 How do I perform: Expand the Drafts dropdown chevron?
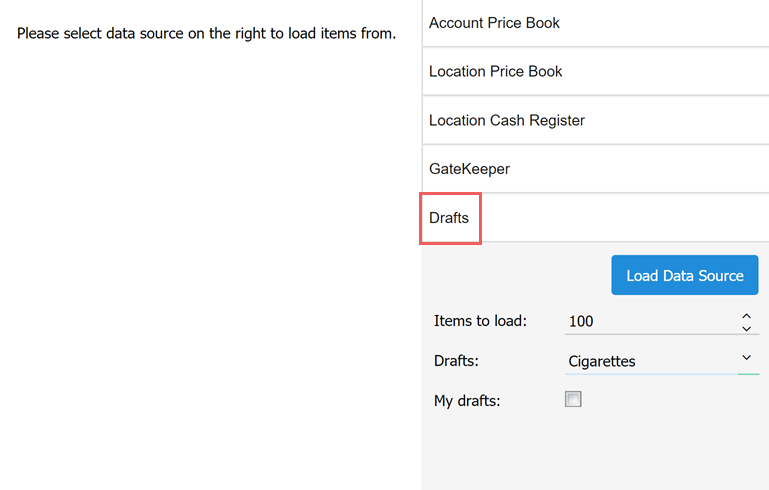(746, 358)
